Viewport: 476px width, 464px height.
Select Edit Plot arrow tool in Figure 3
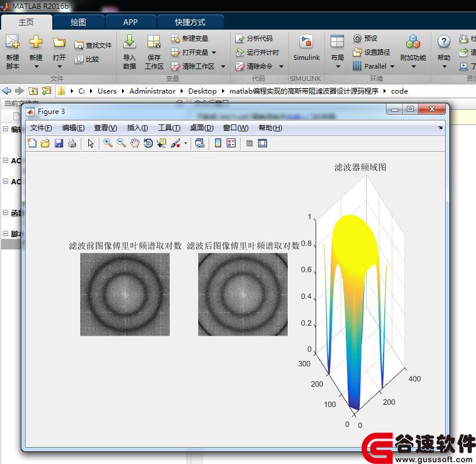click(x=91, y=143)
